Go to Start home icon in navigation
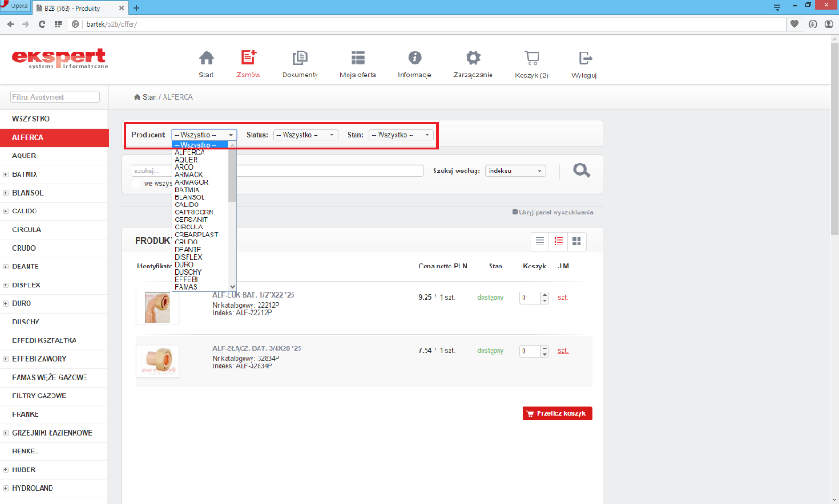Screen dimensions: 839x504 [206, 58]
